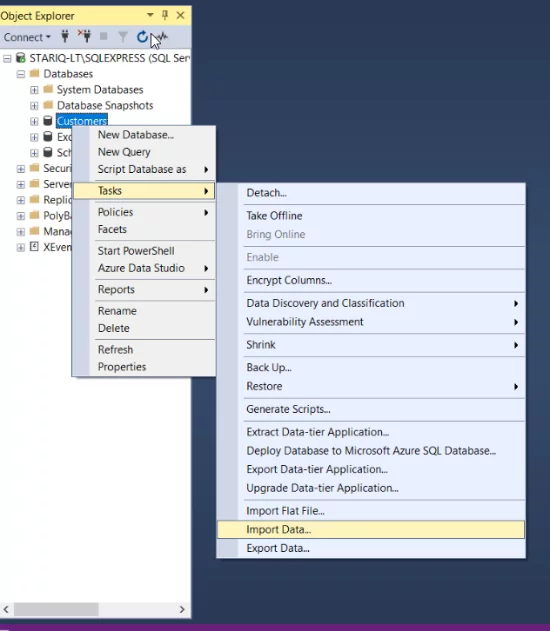Expand the PolyBase folder node

(21, 216)
